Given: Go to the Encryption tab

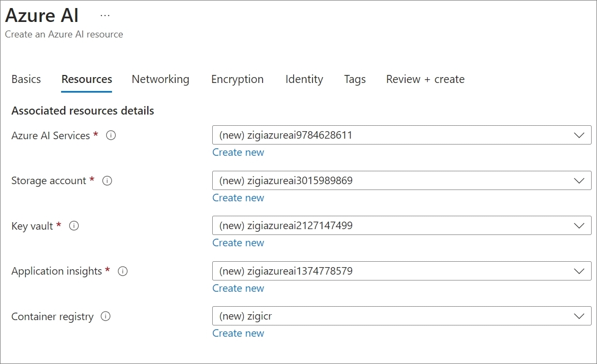Looking at the screenshot, I should click(237, 79).
